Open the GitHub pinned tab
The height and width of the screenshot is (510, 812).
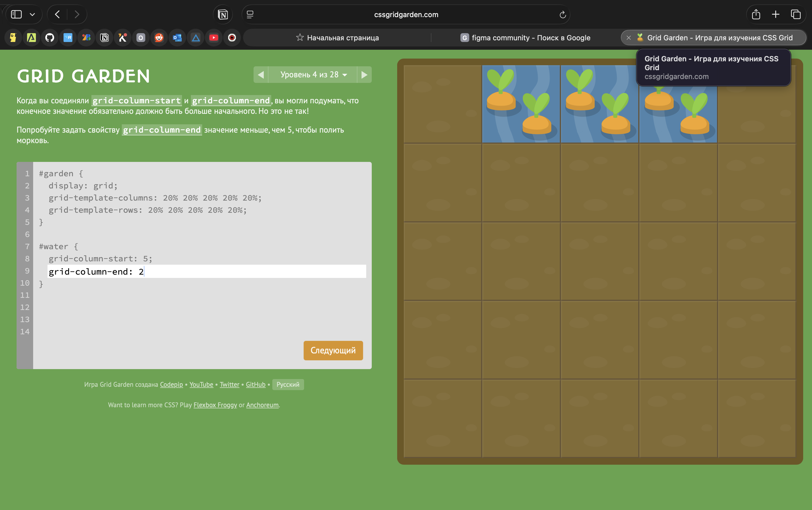(49, 38)
